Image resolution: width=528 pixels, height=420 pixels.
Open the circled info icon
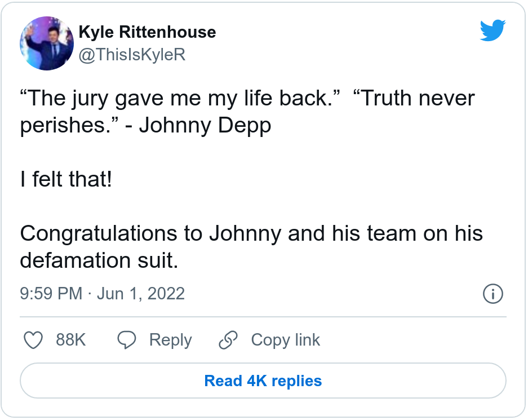(493, 294)
